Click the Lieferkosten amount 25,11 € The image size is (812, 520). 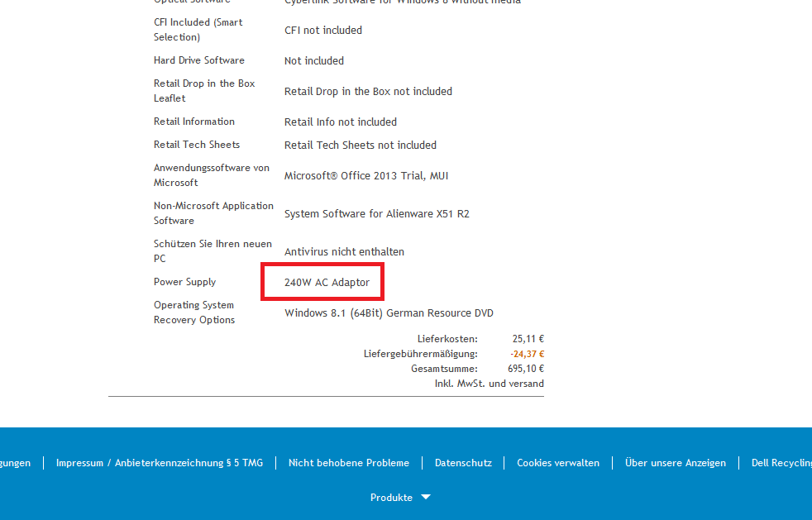coord(528,339)
